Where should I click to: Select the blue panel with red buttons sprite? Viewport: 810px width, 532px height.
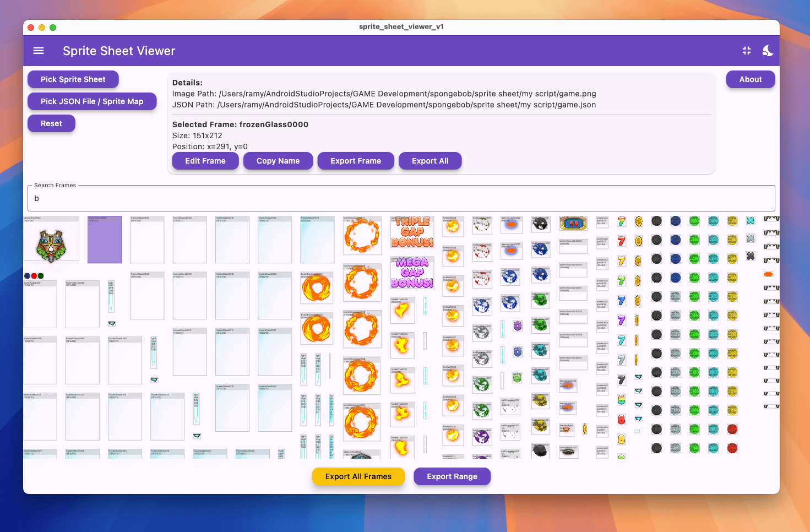(573, 223)
